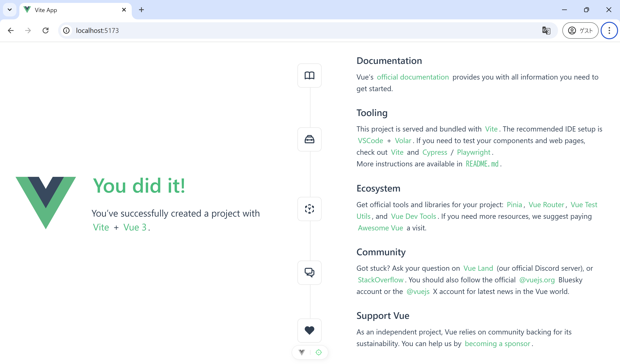Select the Vite App tab
620x364 pixels.
pos(76,10)
